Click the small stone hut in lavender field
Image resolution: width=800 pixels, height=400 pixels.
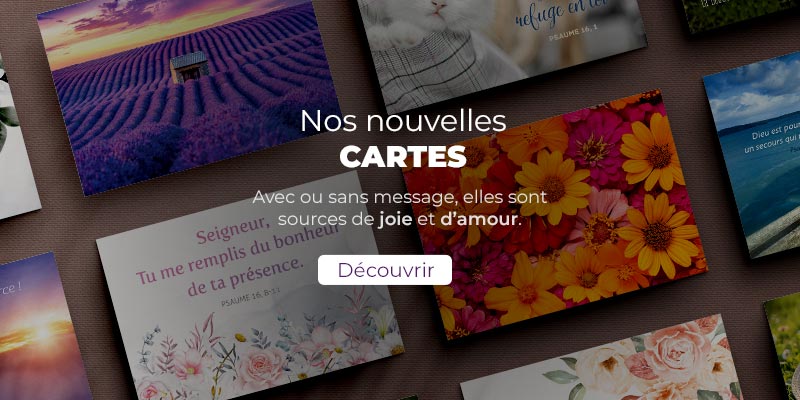[x=189, y=68]
